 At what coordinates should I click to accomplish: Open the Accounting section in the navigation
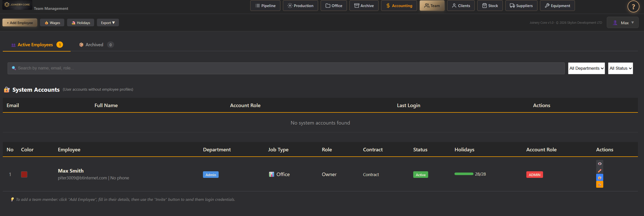click(x=399, y=6)
